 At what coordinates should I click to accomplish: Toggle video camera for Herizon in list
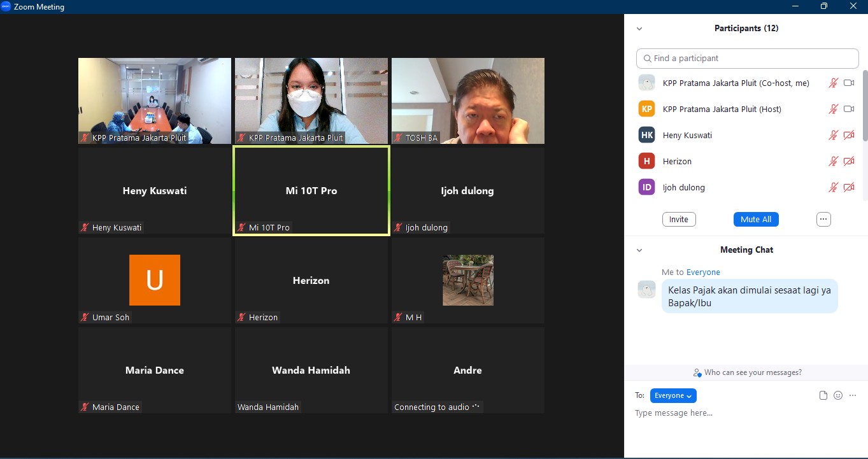[849, 161]
